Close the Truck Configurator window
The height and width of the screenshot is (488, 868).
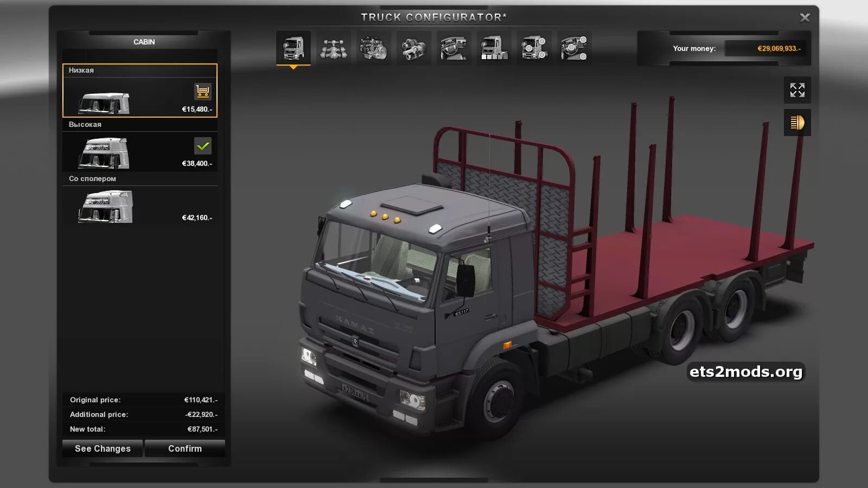click(805, 18)
